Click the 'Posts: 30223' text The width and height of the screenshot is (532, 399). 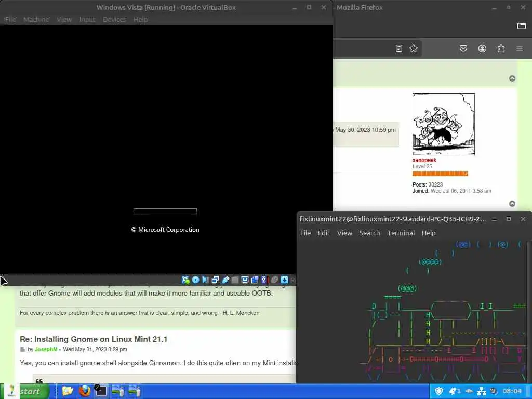428,184
